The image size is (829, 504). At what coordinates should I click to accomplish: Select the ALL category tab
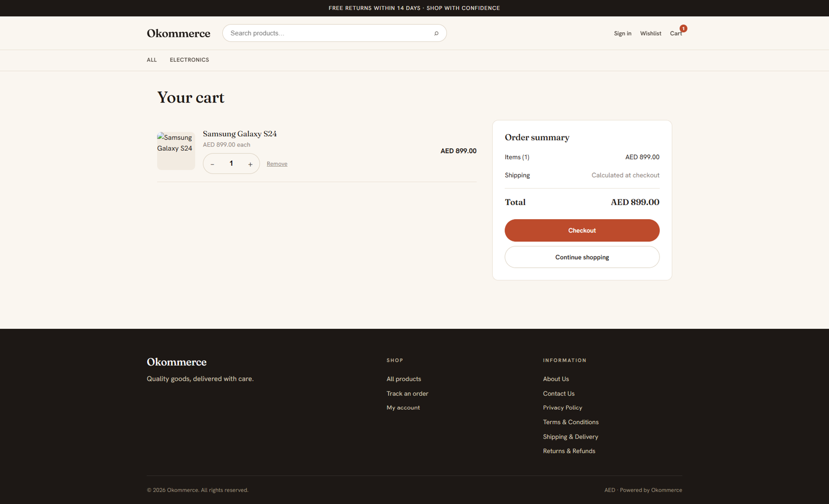[151, 60]
